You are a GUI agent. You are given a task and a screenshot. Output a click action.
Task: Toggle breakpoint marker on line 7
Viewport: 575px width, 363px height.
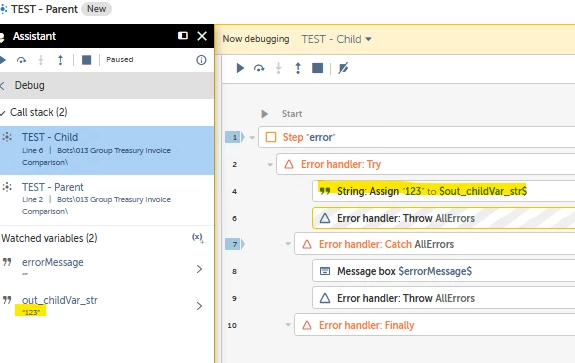(x=235, y=244)
